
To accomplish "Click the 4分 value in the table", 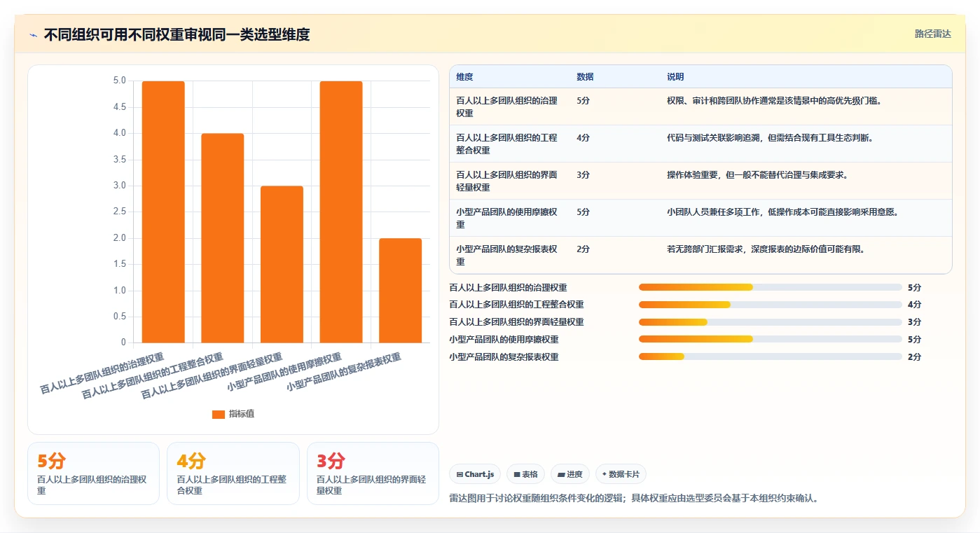I will click(x=583, y=138).
